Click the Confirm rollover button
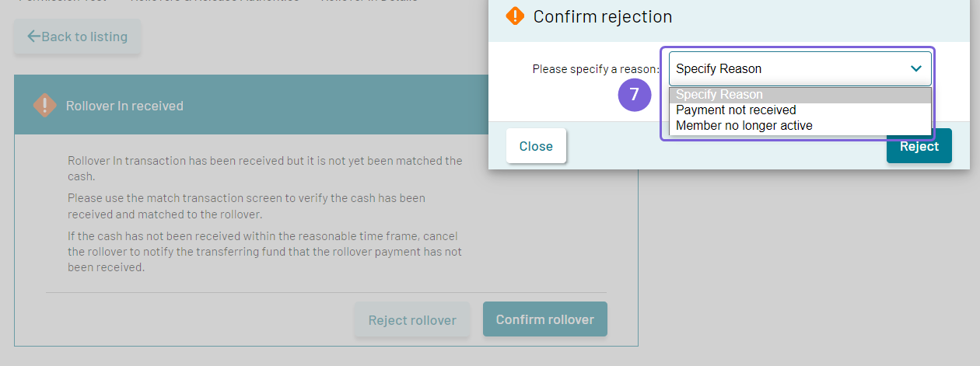The image size is (980, 366). pyautogui.click(x=544, y=319)
